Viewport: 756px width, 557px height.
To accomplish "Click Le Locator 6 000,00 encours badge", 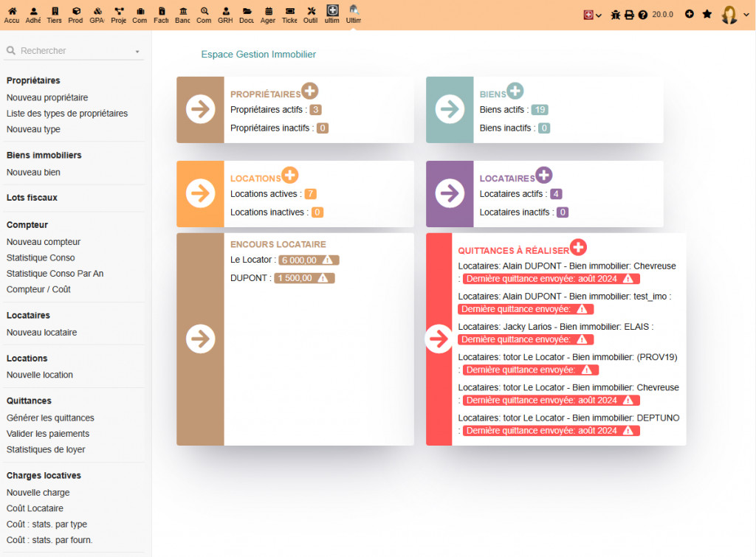I will (309, 260).
